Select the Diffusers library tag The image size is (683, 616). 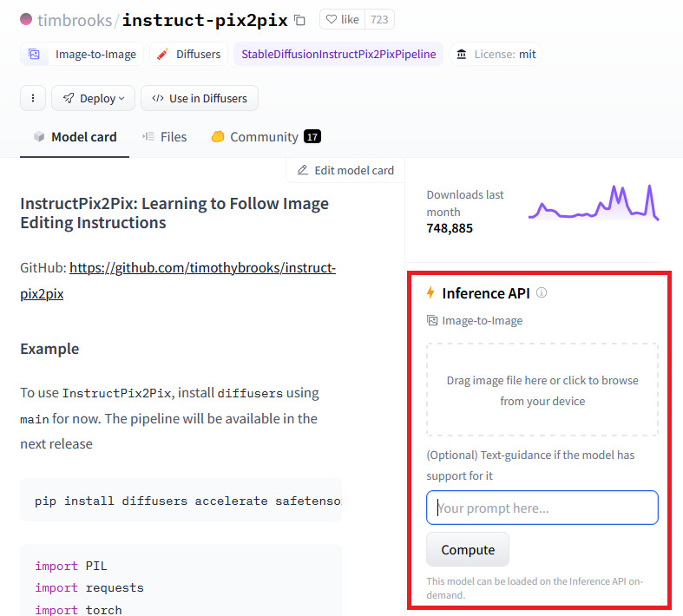(188, 54)
